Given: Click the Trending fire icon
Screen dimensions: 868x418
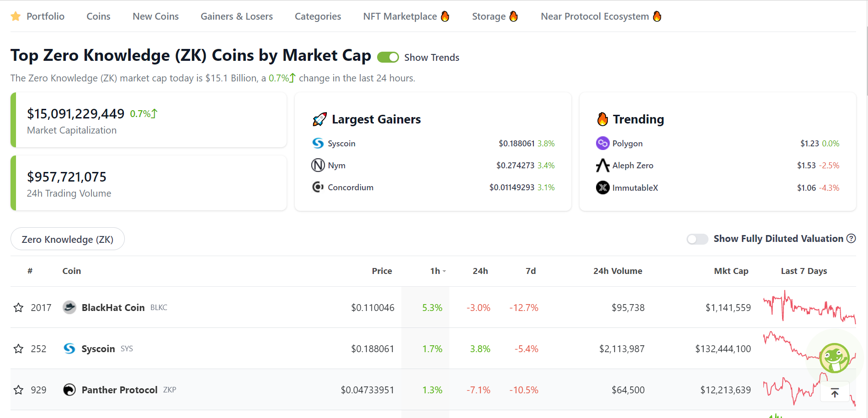Looking at the screenshot, I should [603, 119].
